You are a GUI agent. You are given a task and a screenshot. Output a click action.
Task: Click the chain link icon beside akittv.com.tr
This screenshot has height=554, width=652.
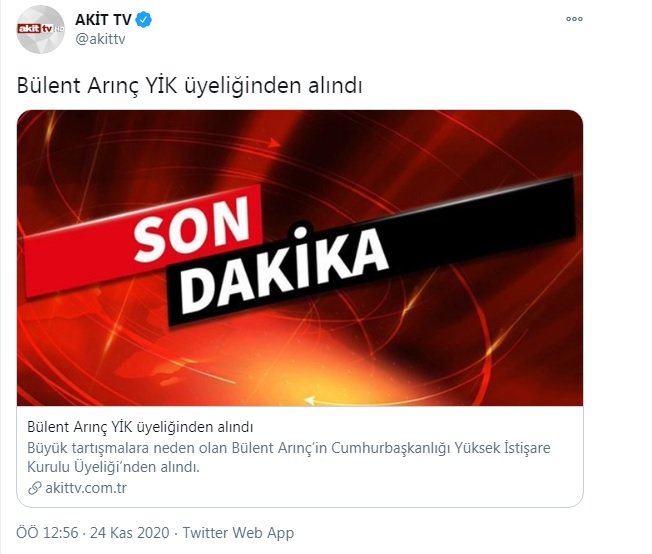(x=35, y=488)
